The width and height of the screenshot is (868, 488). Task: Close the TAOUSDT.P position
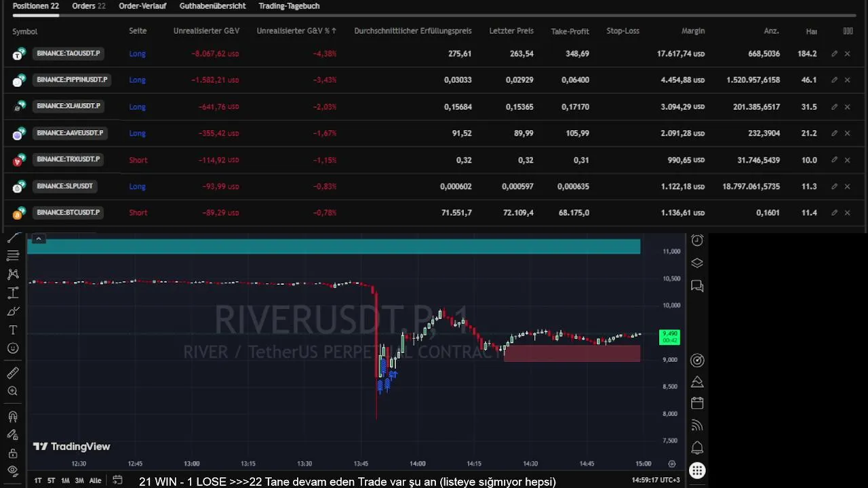(847, 54)
